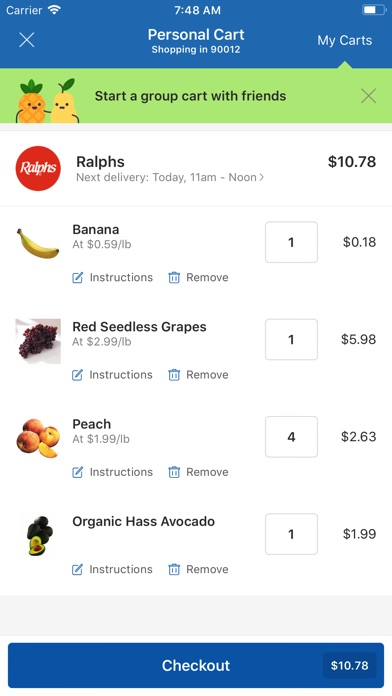
Task: Expand the Ralphs next delivery time options
Action: click(x=170, y=178)
